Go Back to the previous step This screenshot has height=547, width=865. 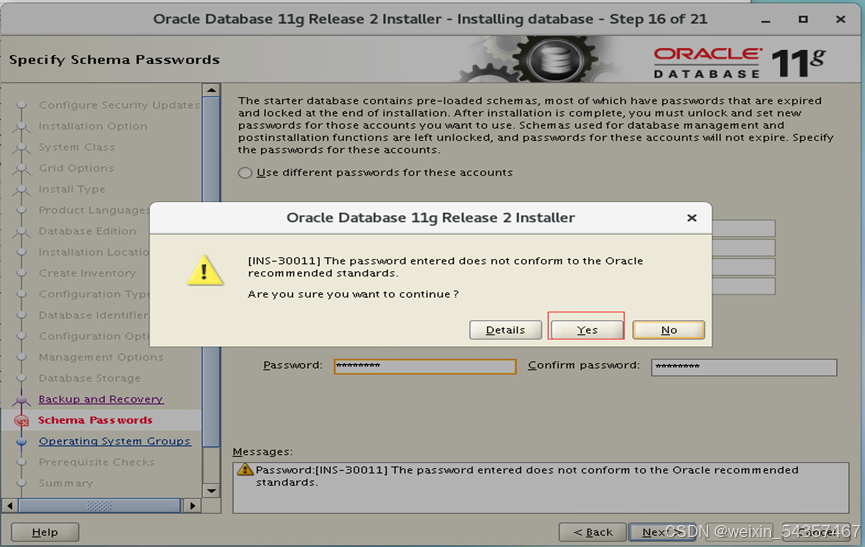click(x=592, y=532)
